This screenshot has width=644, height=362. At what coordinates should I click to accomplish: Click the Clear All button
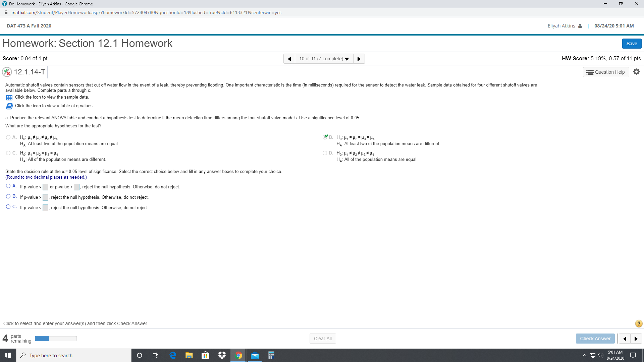(x=323, y=338)
